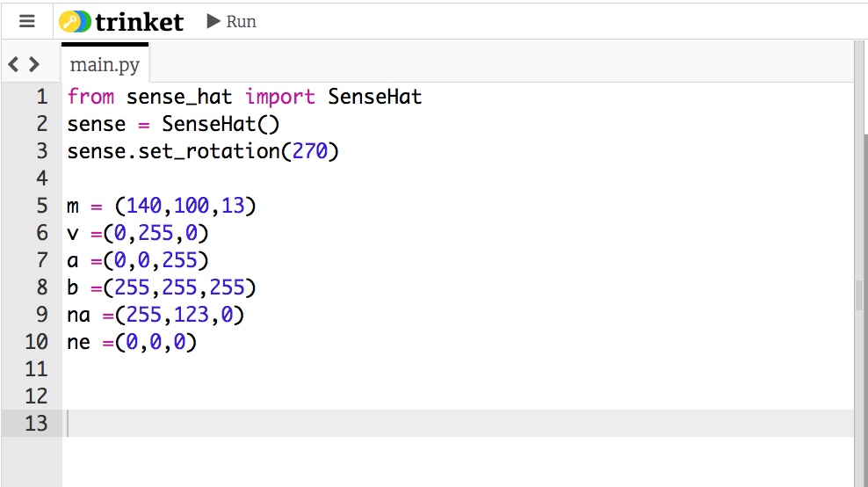The height and width of the screenshot is (487, 868).
Task: Click the left chevron beside the file tab
Action: [x=14, y=64]
